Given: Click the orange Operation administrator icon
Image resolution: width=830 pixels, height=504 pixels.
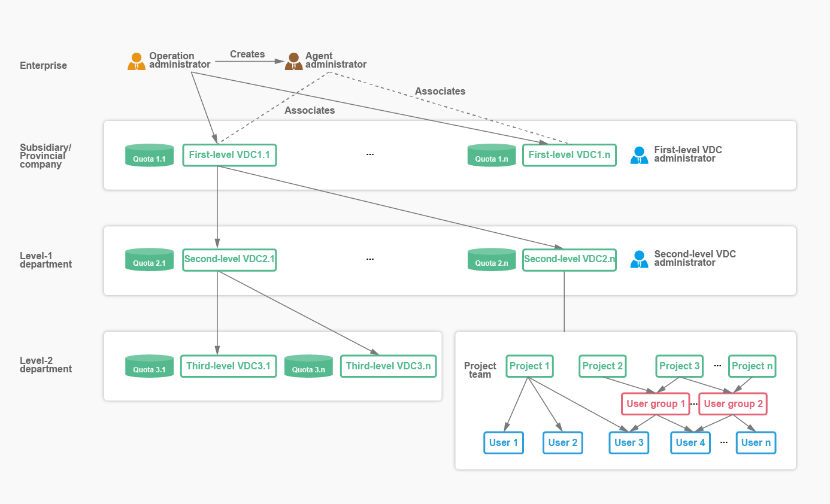Looking at the screenshot, I should pyautogui.click(x=137, y=61).
